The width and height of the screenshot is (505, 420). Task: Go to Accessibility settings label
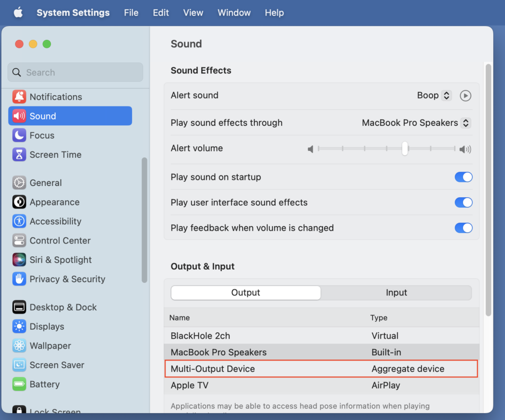(x=55, y=221)
